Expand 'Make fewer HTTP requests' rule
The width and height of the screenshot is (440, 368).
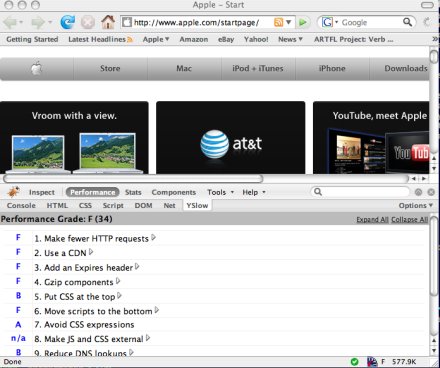tap(154, 238)
